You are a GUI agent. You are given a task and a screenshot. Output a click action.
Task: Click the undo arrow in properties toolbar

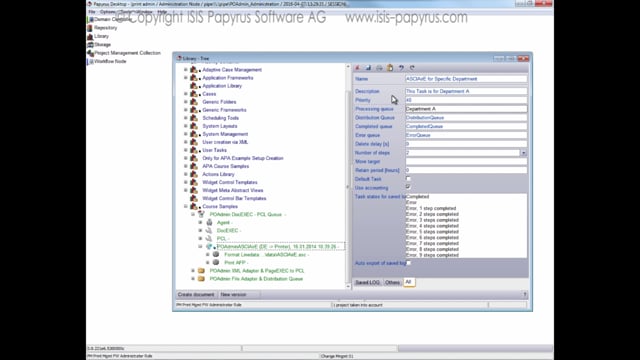[x=401, y=68]
